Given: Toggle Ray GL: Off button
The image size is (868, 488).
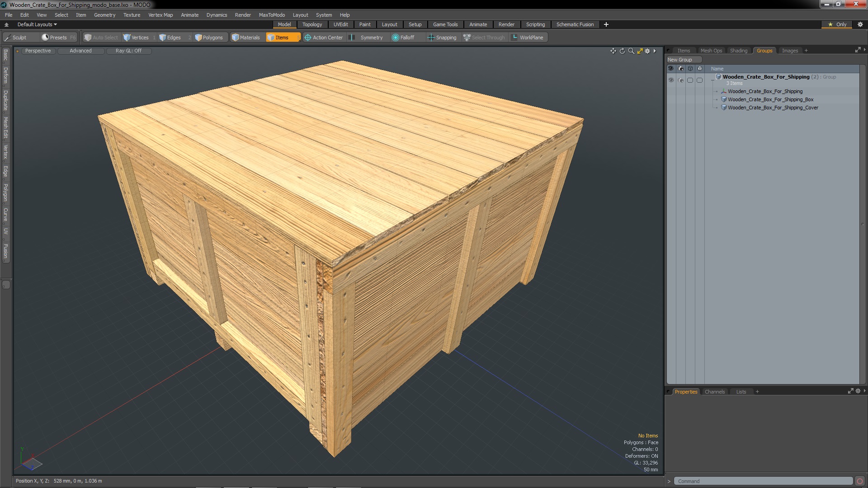Looking at the screenshot, I should tap(128, 51).
